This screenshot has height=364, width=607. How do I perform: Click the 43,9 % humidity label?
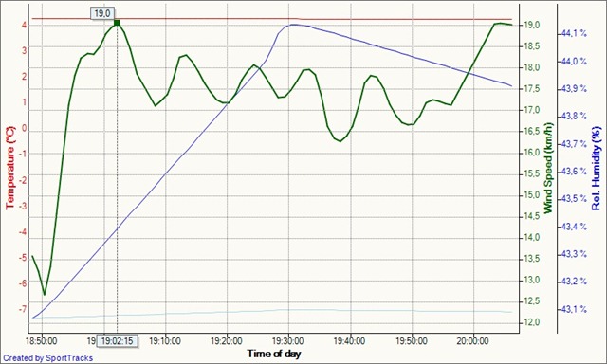coord(574,88)
